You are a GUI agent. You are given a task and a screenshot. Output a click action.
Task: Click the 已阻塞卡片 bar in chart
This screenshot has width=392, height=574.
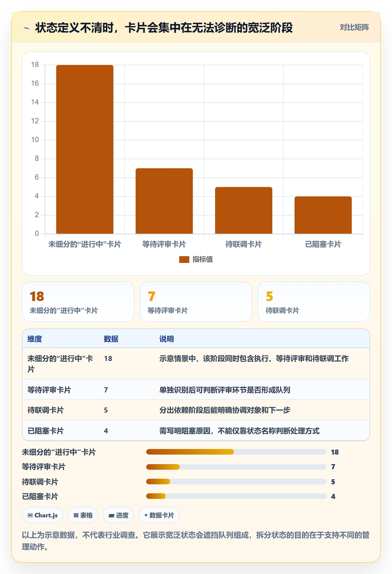pyautogui.click(x=323, y=215)
